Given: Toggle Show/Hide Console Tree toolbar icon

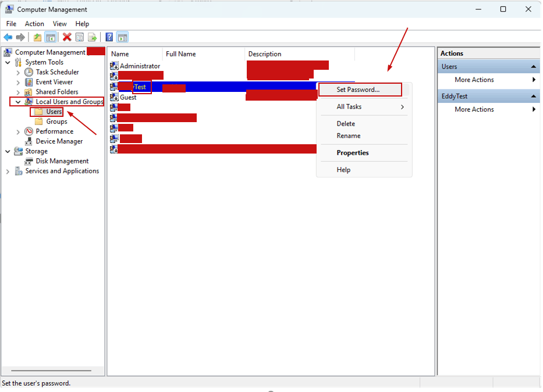Looking at the screenshot, I should pyautogui.click(x=51, y=37).
